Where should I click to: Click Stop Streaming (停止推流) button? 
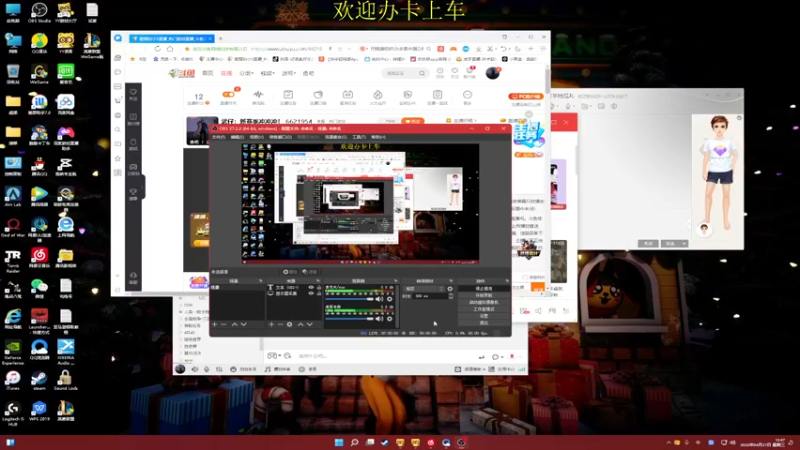[484, 288]
